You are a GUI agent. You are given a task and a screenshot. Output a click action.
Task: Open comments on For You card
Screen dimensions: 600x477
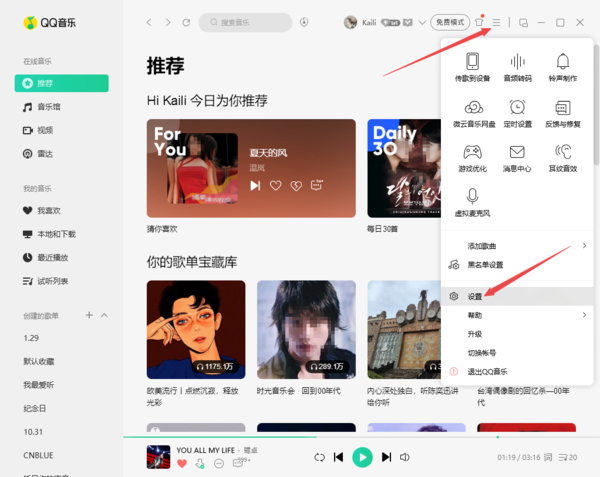(x=316, y=185)
